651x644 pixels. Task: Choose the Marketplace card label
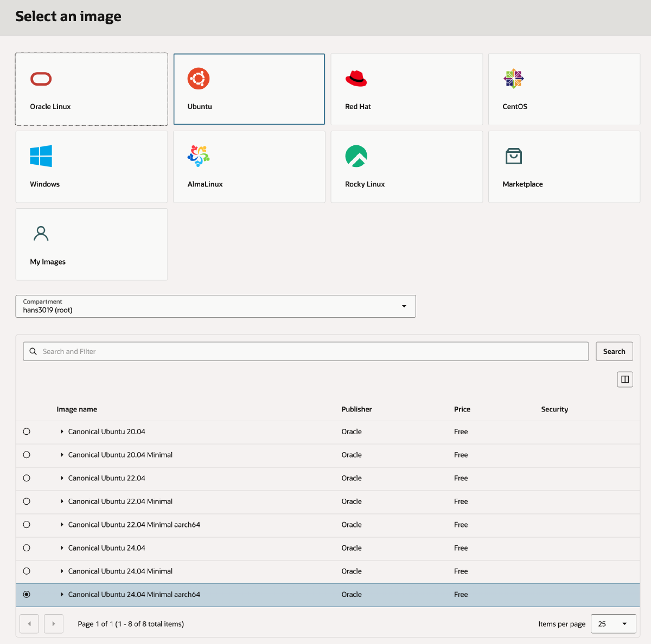(523, 184)
